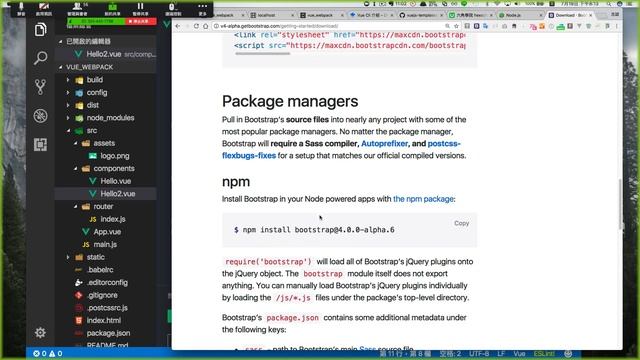Screen dimensions: 640x360
Task: Open the Debug view in activity bar
Action: [x=40, y=116]
